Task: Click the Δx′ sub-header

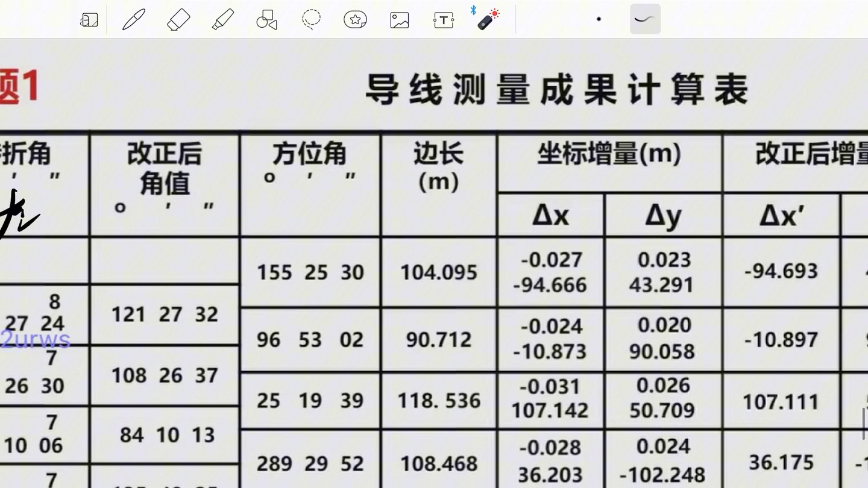Action: pyautogui.click(x=781, y=215)
